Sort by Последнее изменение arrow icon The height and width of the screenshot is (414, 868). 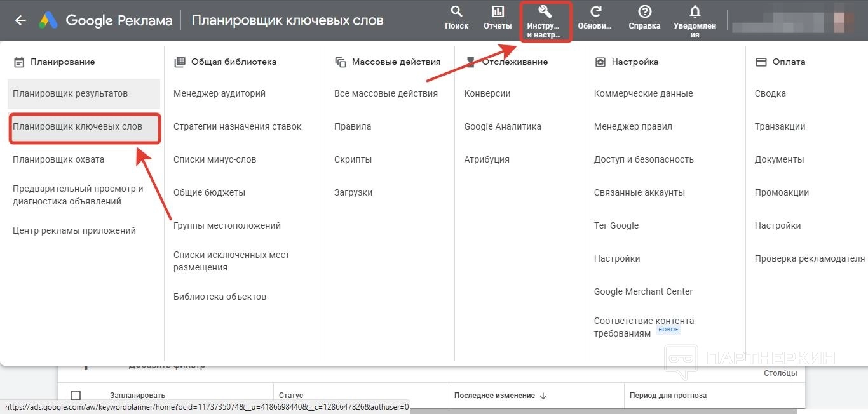click(x=543, y=396)
